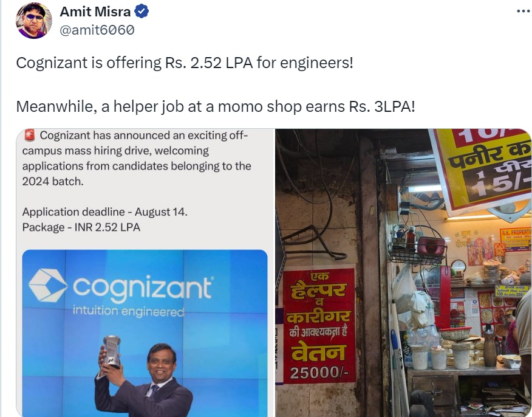Open the Cognizant hiring screenshot image
The height and width of the screenshot is (417, 532).
tap(145, 273)
